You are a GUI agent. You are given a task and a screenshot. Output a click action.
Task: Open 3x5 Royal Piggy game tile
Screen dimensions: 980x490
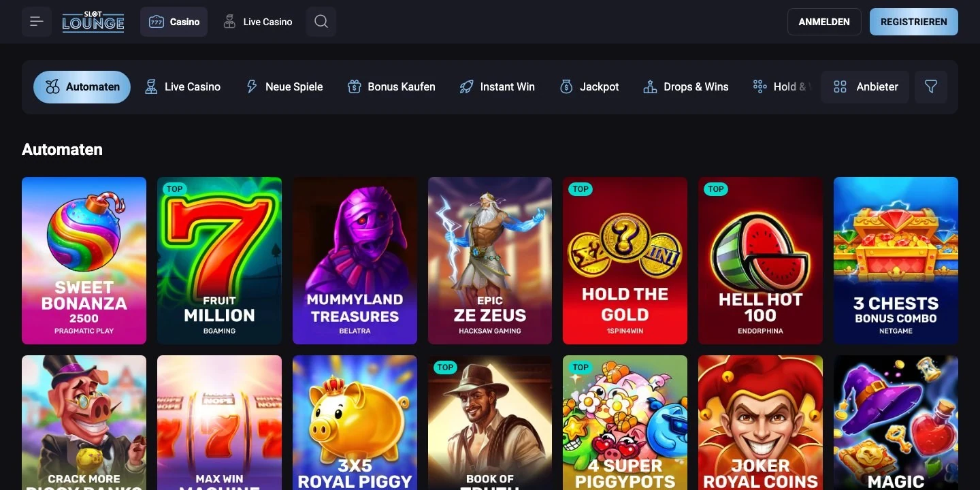click(x=355, y=423)
